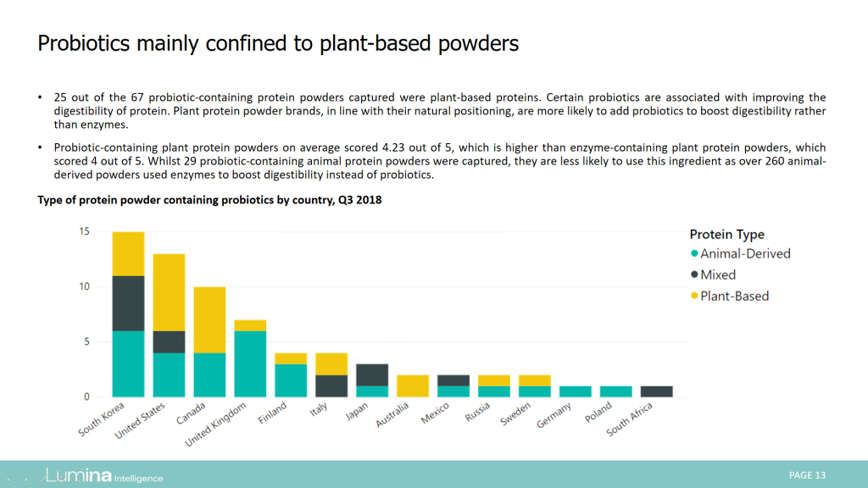Click the South Africa mixed bar
This screenshot has height=488, width=868.
(x=657, y=391)
